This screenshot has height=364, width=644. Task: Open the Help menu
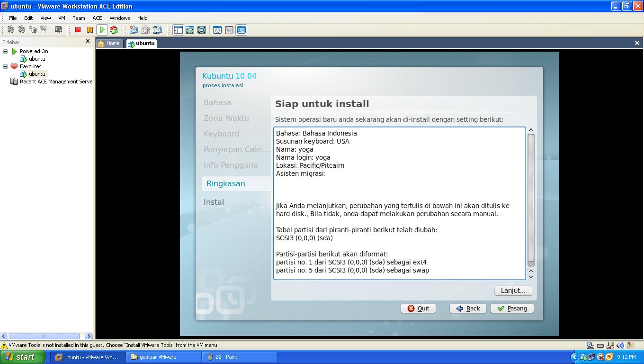[x=142, y=18]
